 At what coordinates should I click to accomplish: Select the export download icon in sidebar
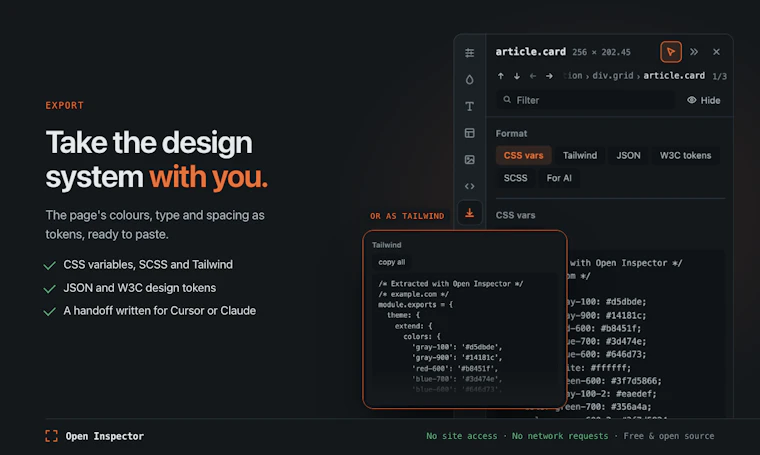[469, 213]
